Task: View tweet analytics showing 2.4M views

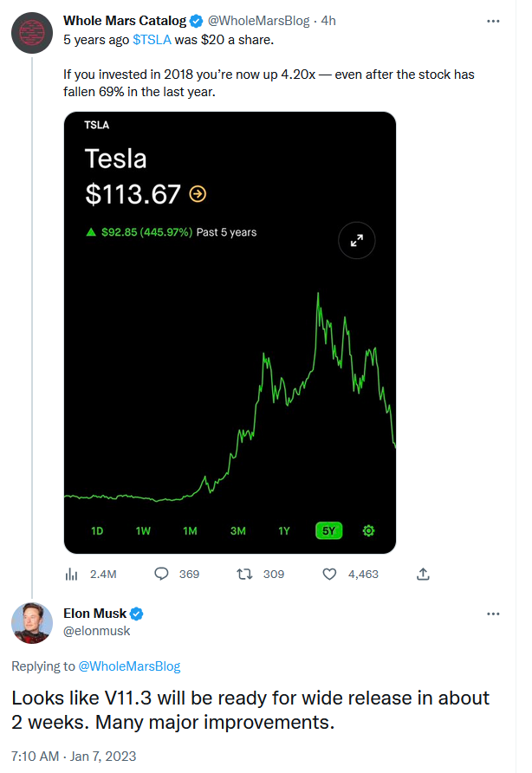Action: [x=72, y=574]
